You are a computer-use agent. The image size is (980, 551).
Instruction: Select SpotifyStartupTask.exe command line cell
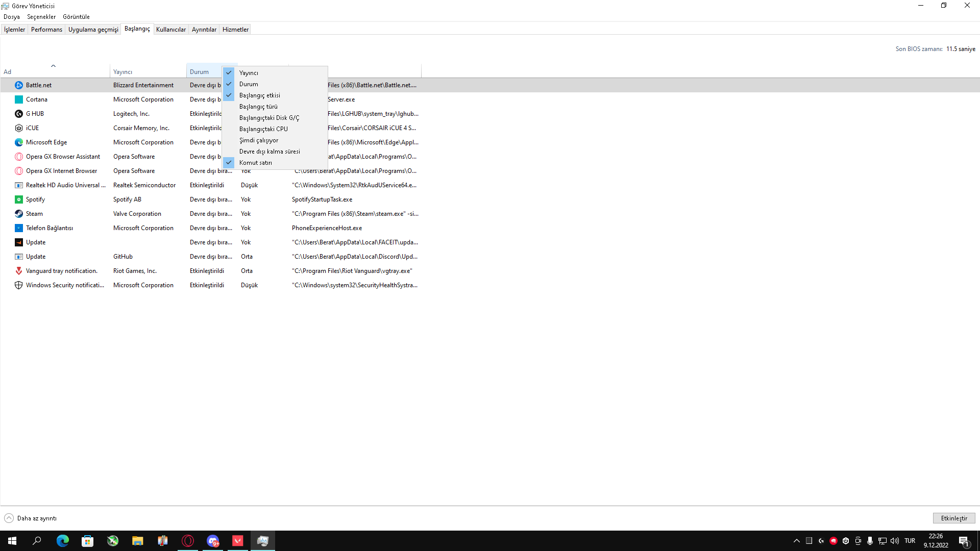tap(322, 199)
